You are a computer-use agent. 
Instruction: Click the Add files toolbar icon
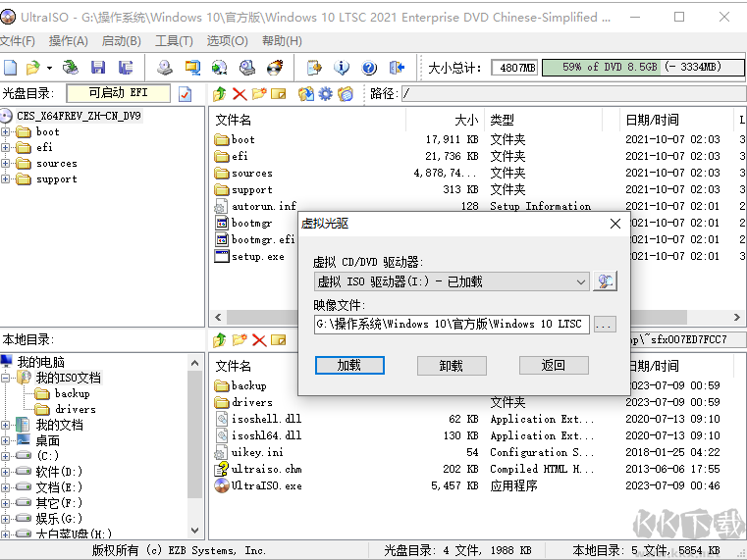(x=314, y=68)
